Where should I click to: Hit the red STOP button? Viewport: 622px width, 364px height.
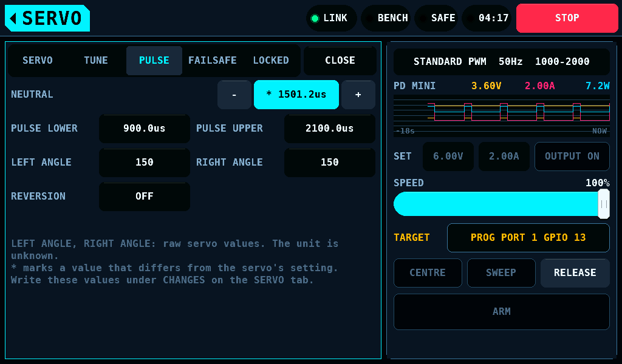pyautogui.click(x=567, y=18)
